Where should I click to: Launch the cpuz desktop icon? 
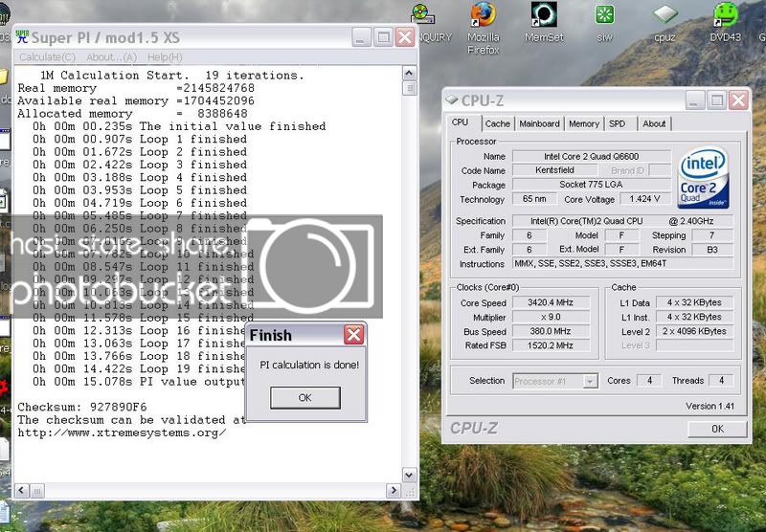(x=665, y=22)
